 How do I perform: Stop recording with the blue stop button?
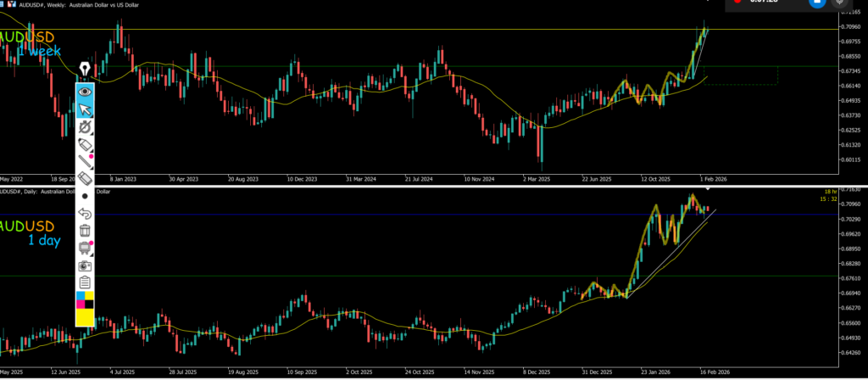[817, 3]
